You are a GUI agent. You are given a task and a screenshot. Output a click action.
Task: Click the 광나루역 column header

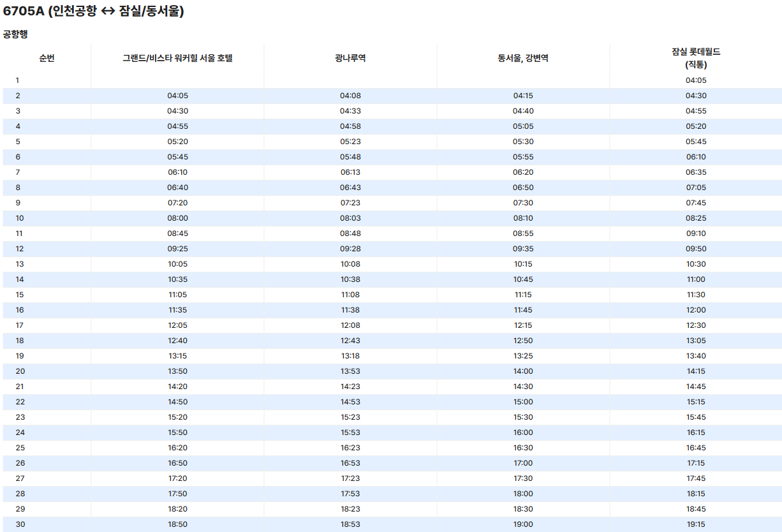(x=350, y=57)
